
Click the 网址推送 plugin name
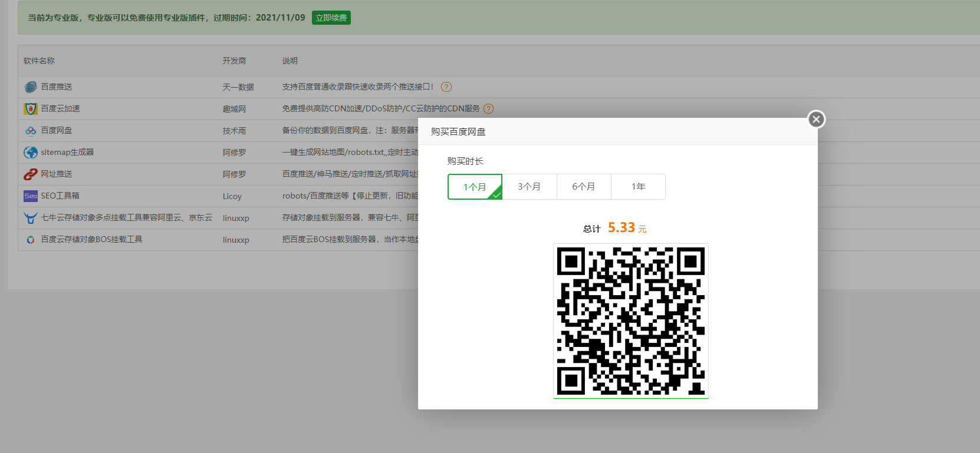[57, 174]
